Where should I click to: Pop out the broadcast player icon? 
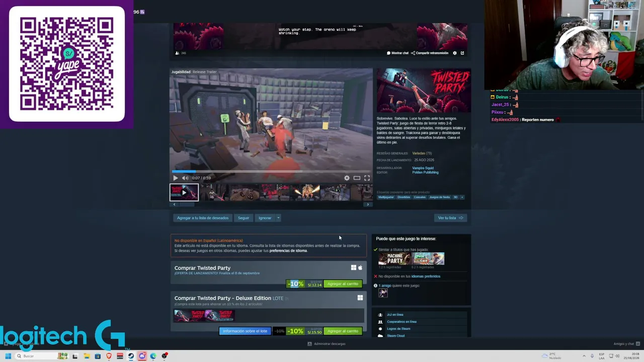[462, 53]
